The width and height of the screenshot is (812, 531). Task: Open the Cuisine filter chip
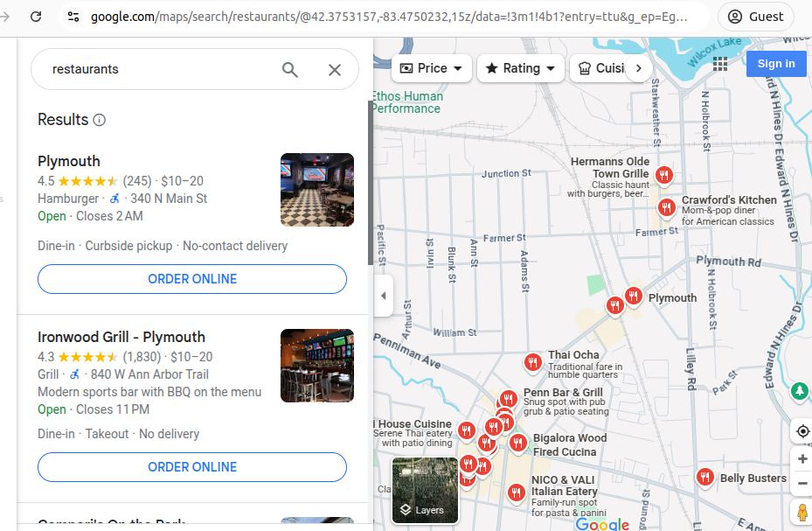pos(600,68)
